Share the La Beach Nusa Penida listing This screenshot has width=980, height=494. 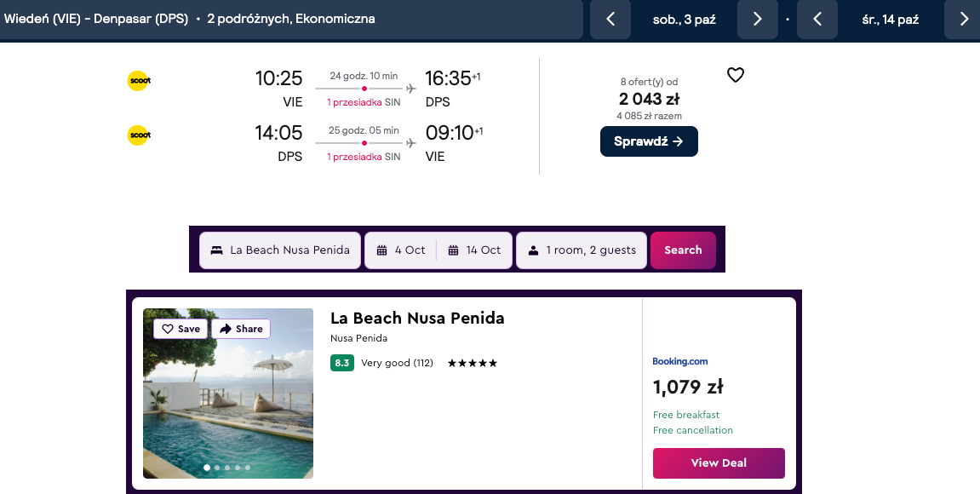241,329
